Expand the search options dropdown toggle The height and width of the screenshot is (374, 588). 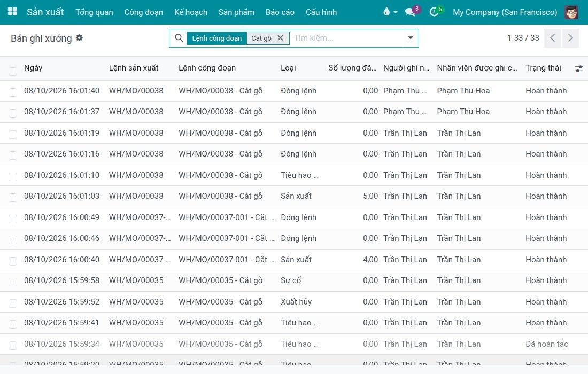click(x=411, y=38)
